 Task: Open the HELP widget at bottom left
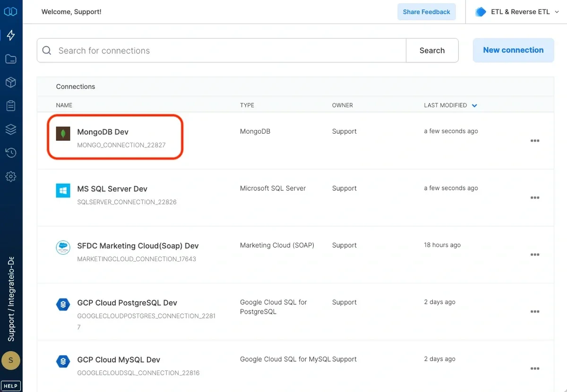tap(10, 385)
